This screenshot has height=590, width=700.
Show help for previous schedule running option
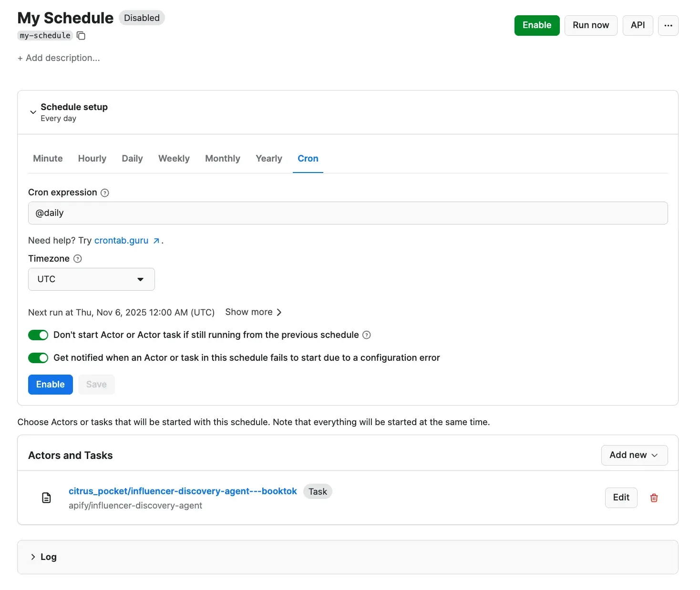pyautogui.click(x=367, y=335)
